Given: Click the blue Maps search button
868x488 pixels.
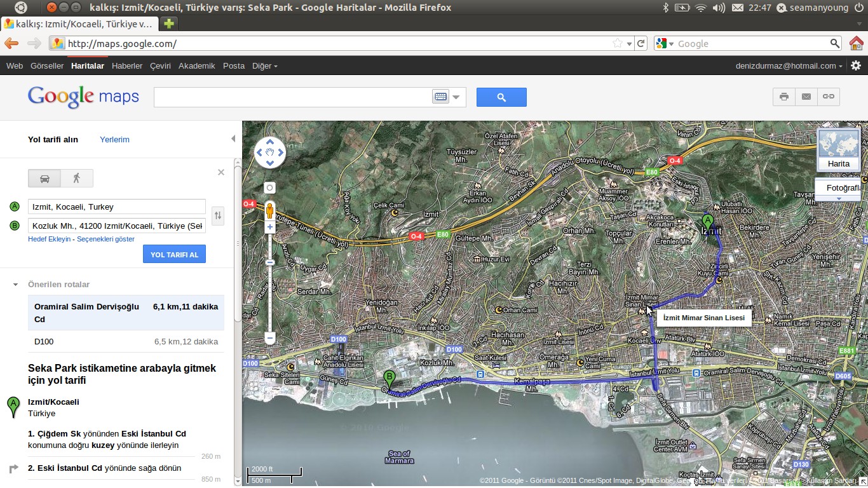Looking at the screenshot, I should pyautogui.click(x=501, y=97).
